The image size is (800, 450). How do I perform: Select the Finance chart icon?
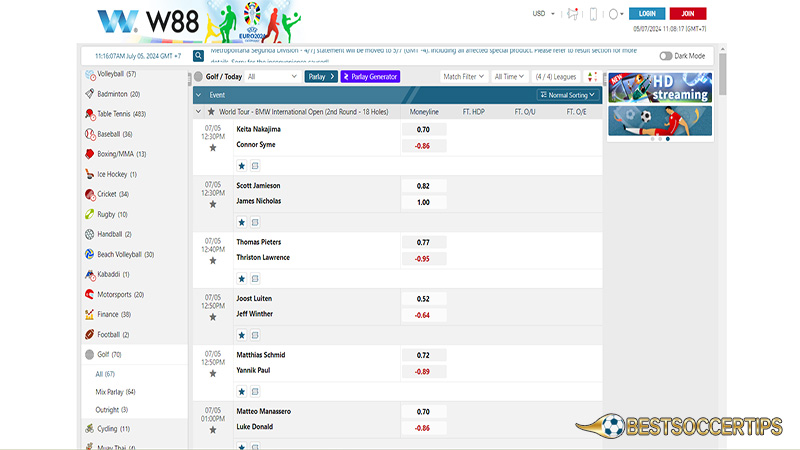[90, 314]
